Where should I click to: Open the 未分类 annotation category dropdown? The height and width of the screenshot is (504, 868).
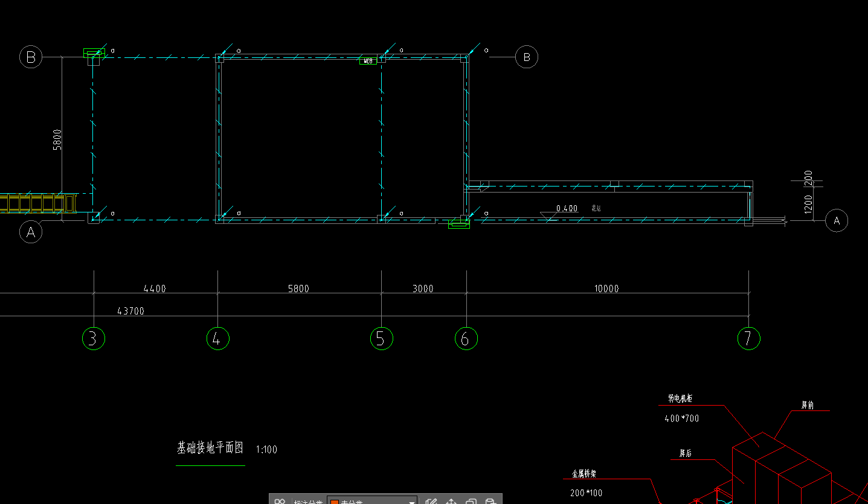[x=372, y=502]
